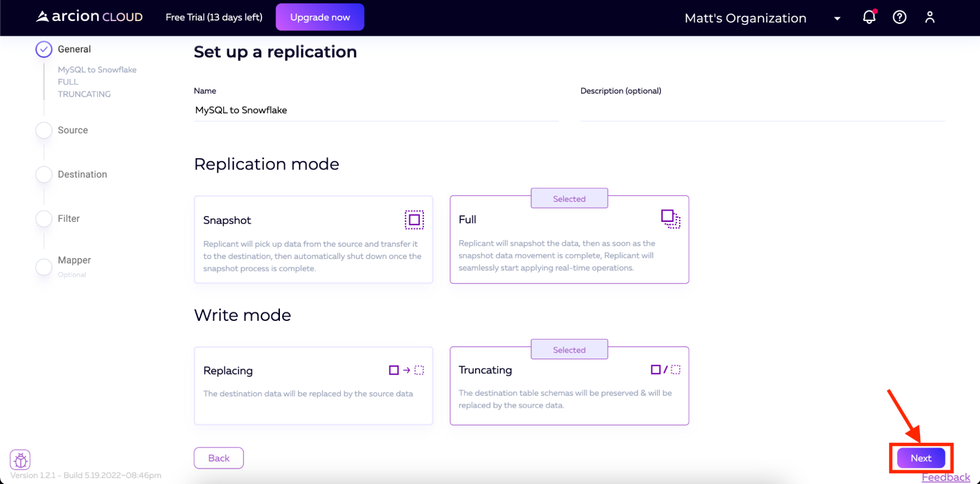Open the notifications bell

[x=869, y=18]
